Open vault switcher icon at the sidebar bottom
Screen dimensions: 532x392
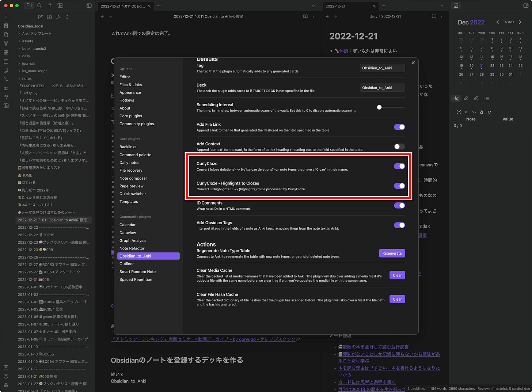click(x=6, y=368)
